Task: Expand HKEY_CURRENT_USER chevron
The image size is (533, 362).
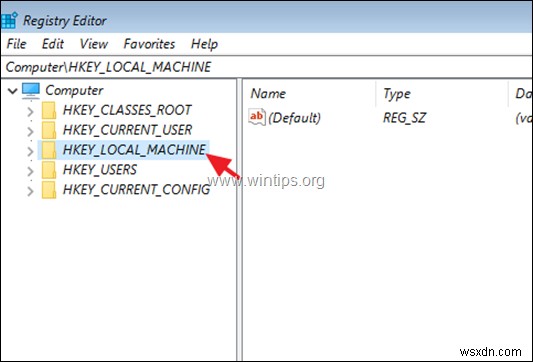Action: point(30,131)
